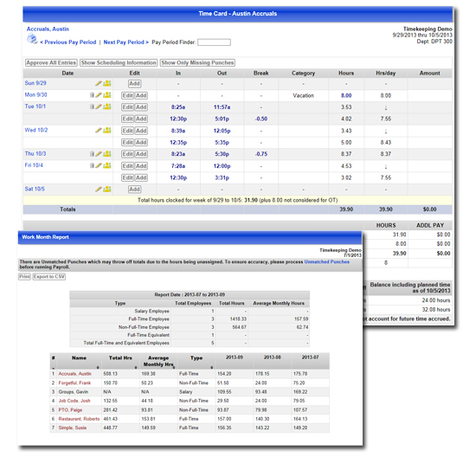Click Show Scheduling Information button

coord(119,63)
